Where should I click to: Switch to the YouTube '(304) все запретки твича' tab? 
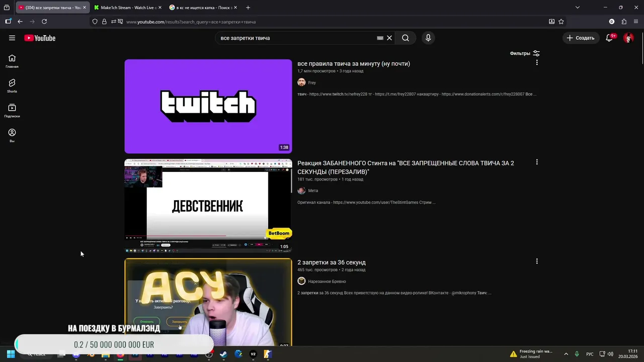coord(53,8)
